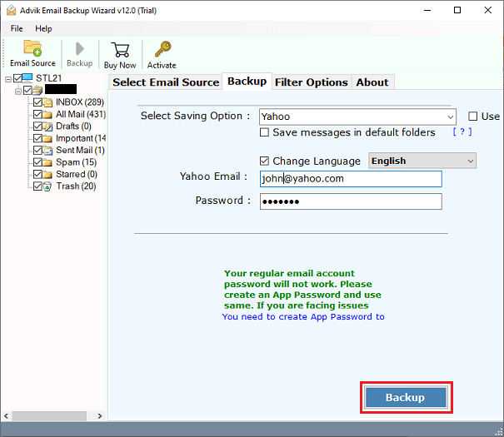Click the app logo in title bar
The height and width of the screenshot is (437, 504).
coord(10,10)
